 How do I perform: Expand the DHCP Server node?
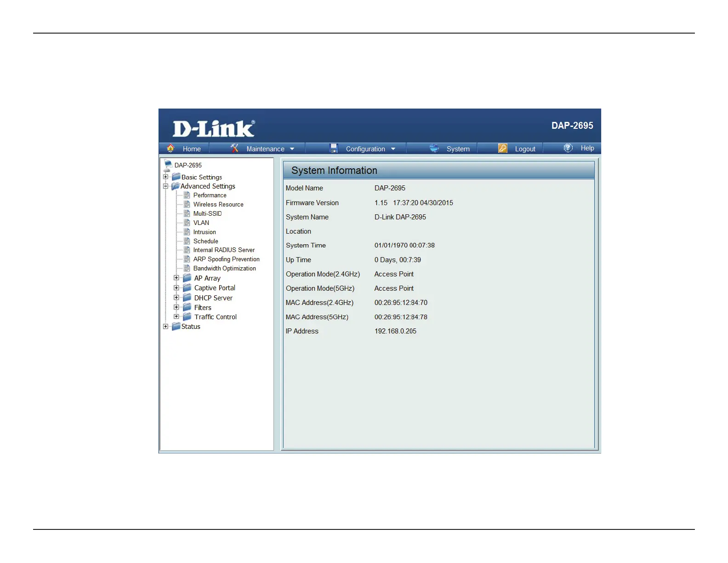pyautogui.click(x=176, y=298)
